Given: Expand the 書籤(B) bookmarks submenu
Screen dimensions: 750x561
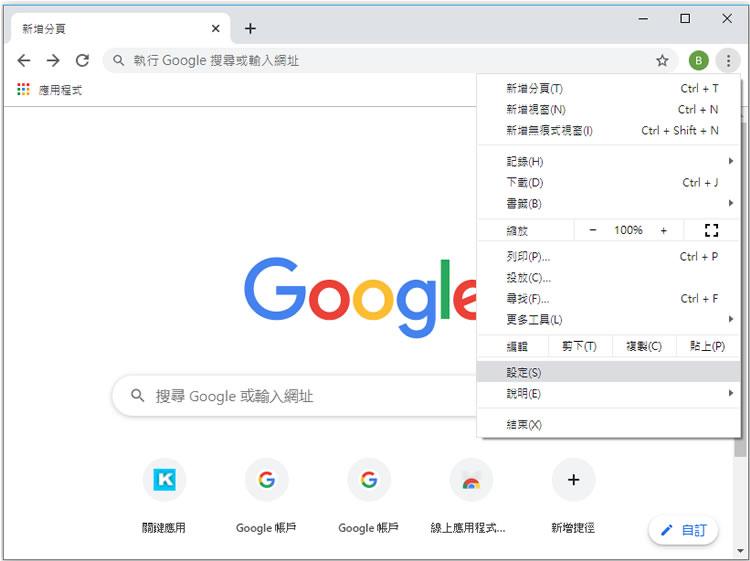Looking at the screenshot, I should coord(608,204).
